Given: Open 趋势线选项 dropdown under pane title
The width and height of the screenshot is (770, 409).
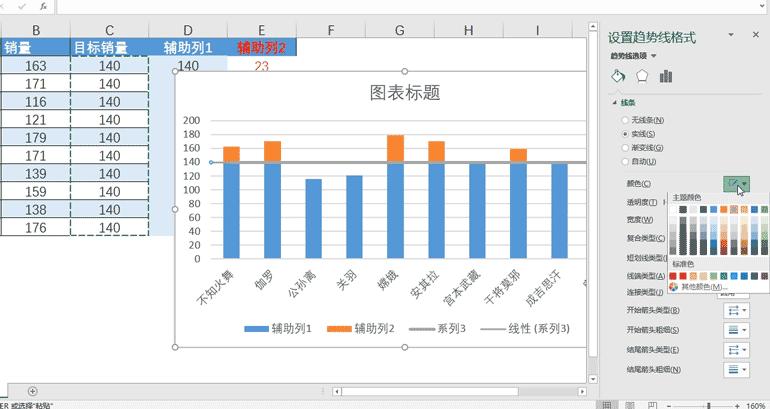Looking at the screenshot, I should tap(633, 56).
